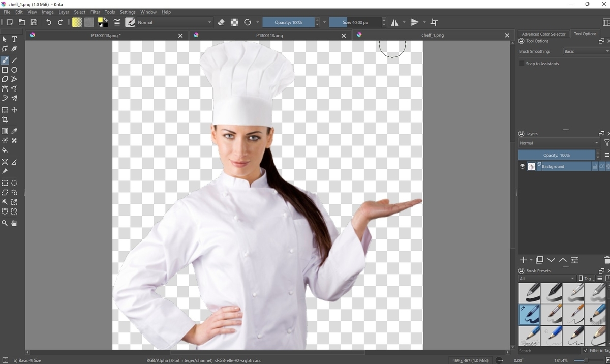Select the Zoom magnifier tool
610x364 pixels.
pos(5,223)
